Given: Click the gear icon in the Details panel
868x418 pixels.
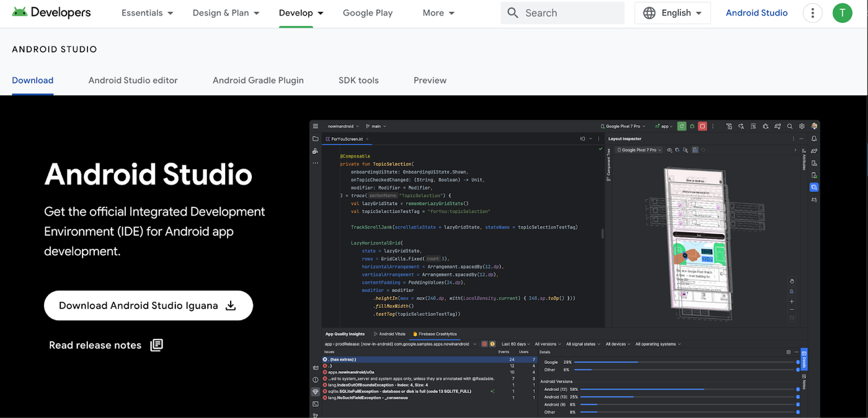Looking at the screenshot, I should [789, 352].
